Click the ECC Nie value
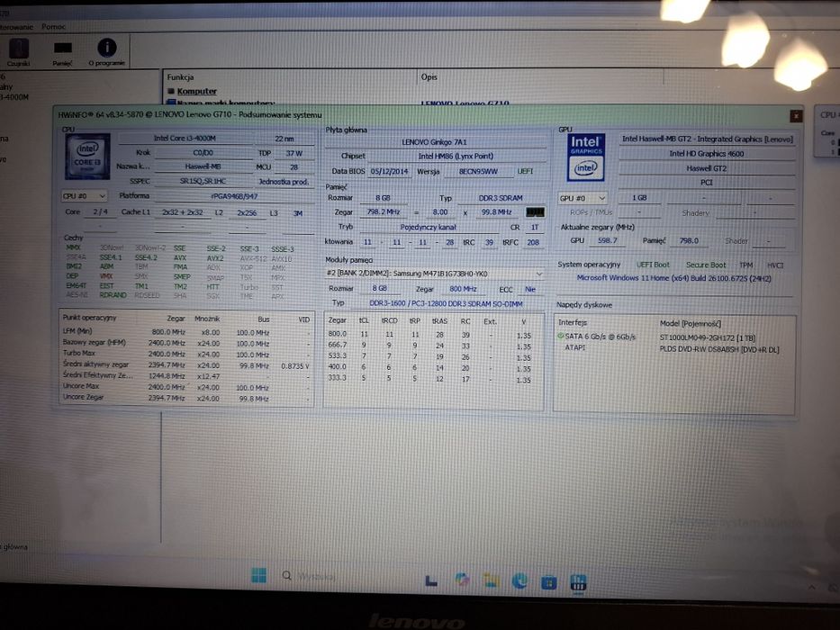The image size is (840, 630). pyautogui.click(x=529, y=289)
